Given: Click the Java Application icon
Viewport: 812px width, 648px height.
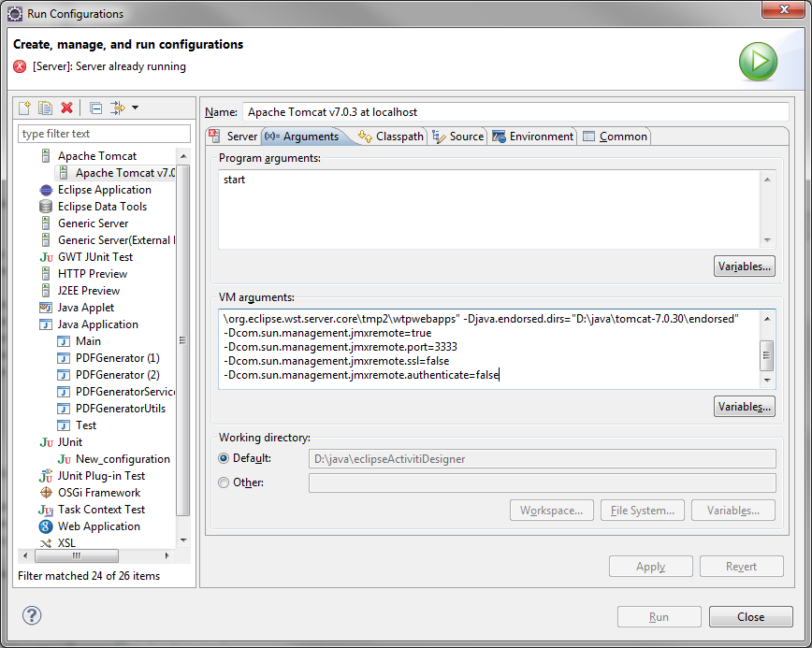Looking at the screenshot, I should point(46,324).
